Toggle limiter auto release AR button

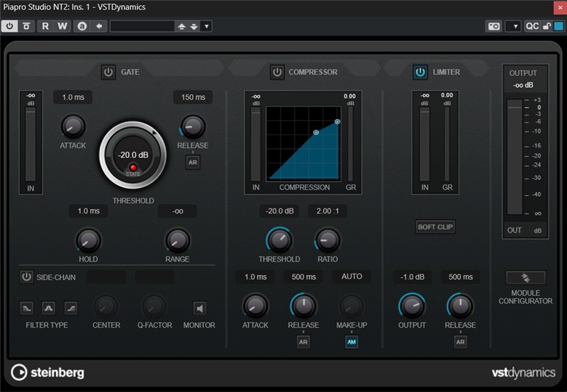click(x=460, y=342)
